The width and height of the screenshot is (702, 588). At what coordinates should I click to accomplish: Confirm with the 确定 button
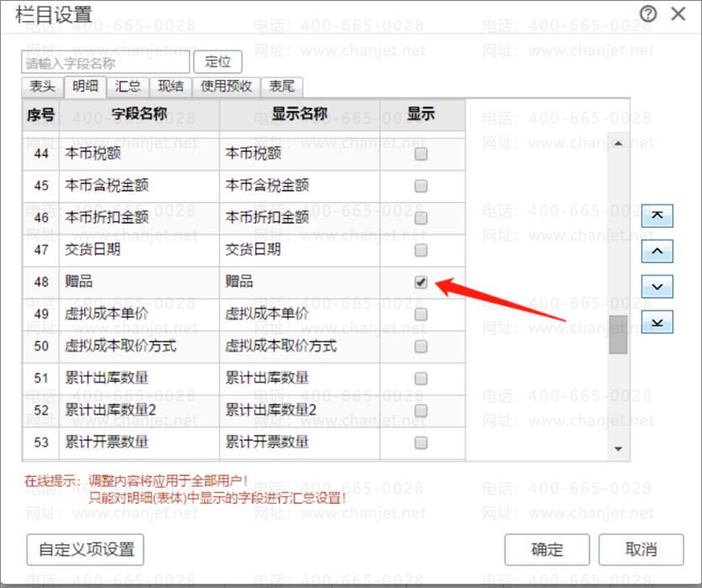point(546,549)
